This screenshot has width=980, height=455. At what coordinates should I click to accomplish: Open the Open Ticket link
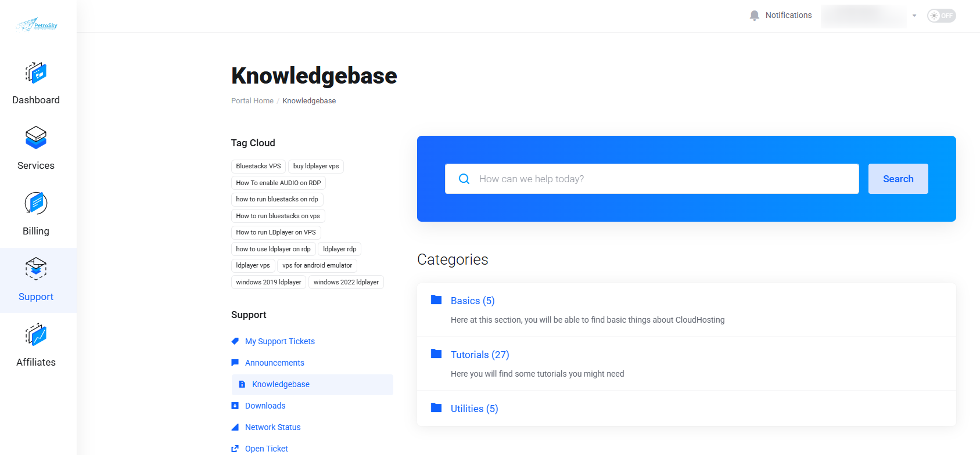[267, 449]
